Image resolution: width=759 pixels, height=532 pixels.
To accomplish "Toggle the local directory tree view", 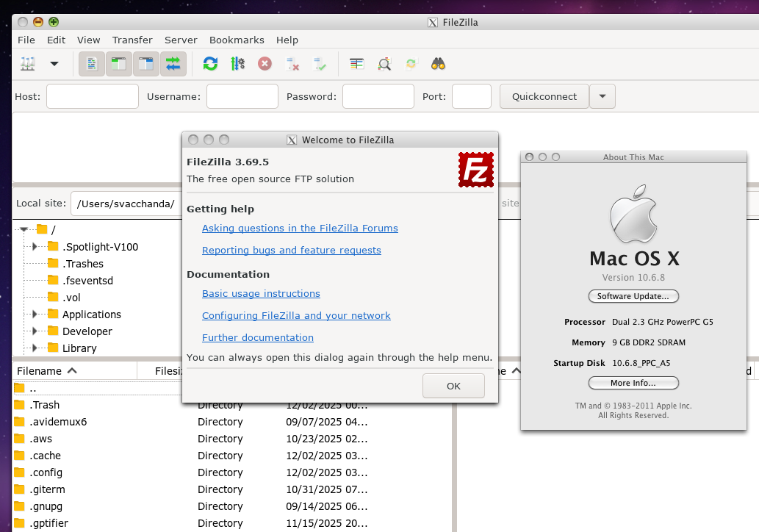I will [x=118, y=64].
